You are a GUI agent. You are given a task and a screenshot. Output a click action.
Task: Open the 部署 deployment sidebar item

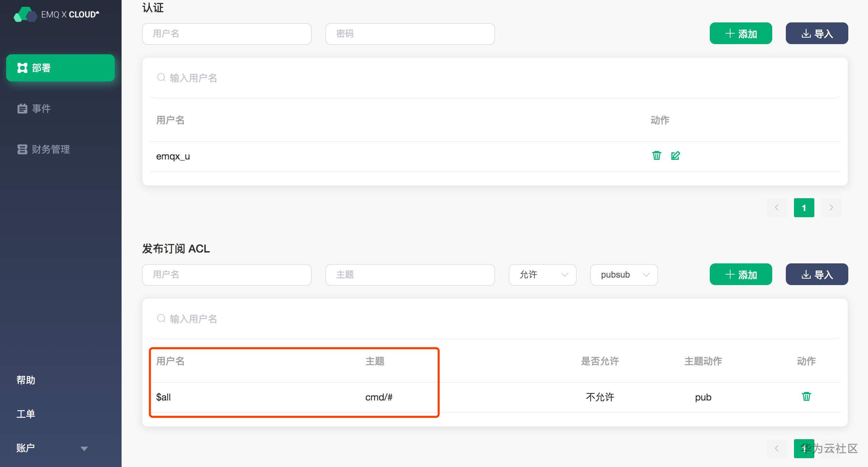point(60,68)
